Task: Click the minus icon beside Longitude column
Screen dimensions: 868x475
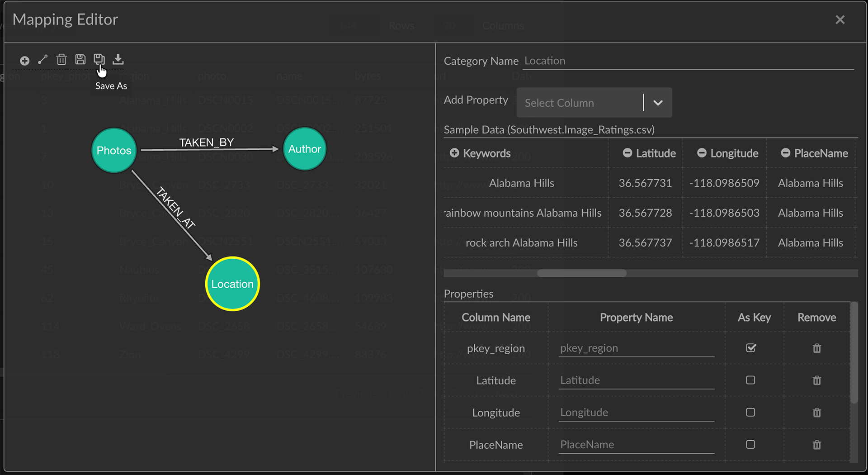Action: coord(702,153)
